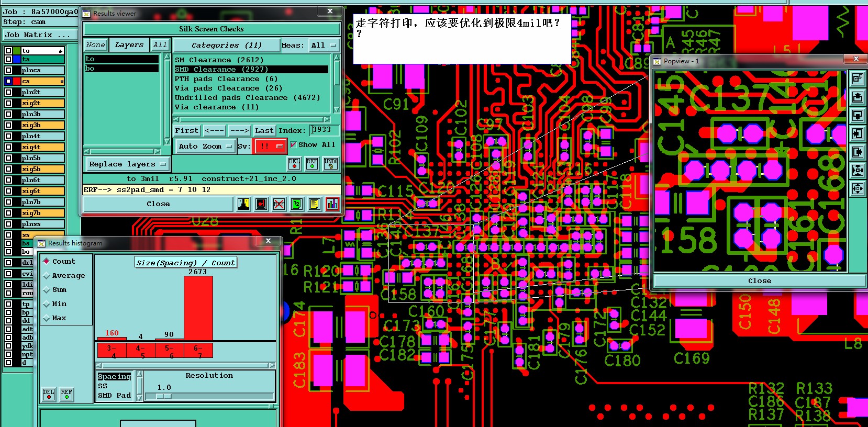Toggle visibility checkbox of layer 'to'
Viewport: 868px width, 427px height.
(8, 51)
